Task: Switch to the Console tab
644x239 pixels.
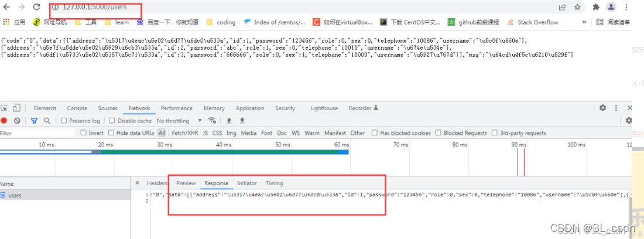Action: click(x=77, y=108)
